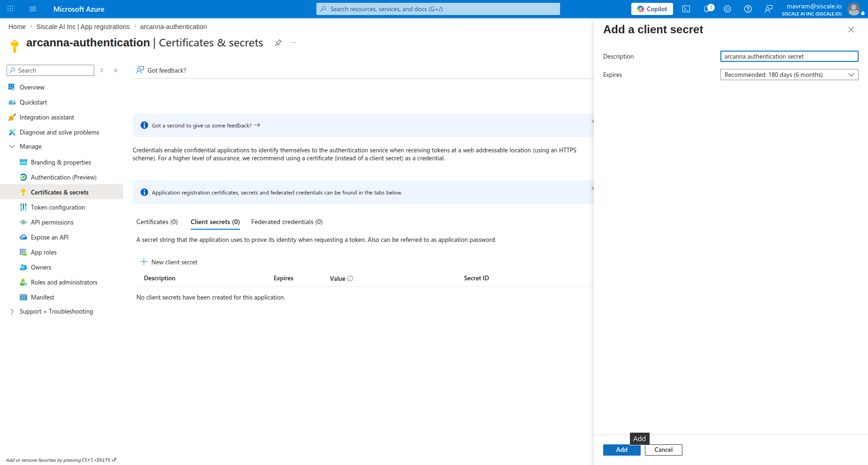Click the Description text field
Image resolution: width=868 pixels, height=465 pixels.
(x=789, y=56)
